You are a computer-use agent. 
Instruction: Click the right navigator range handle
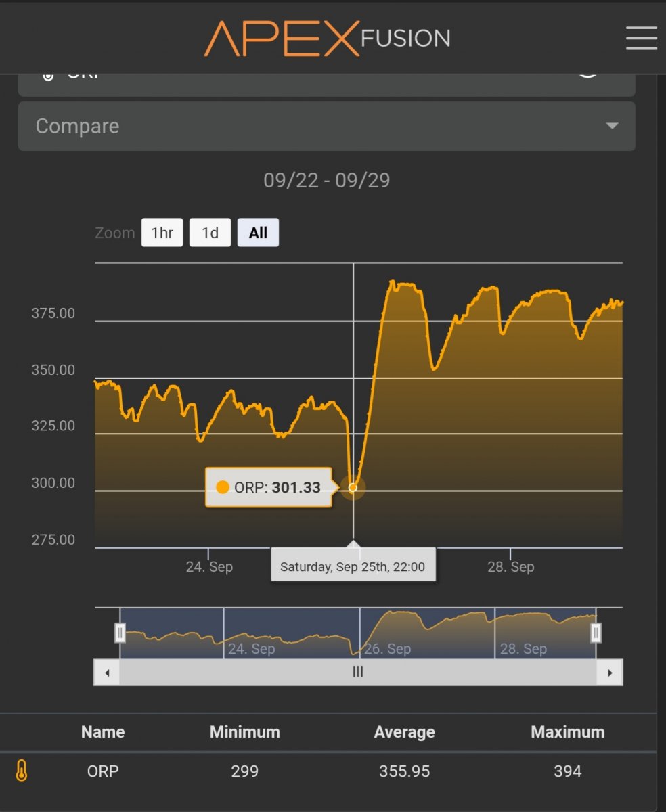[x=596, y=633]
